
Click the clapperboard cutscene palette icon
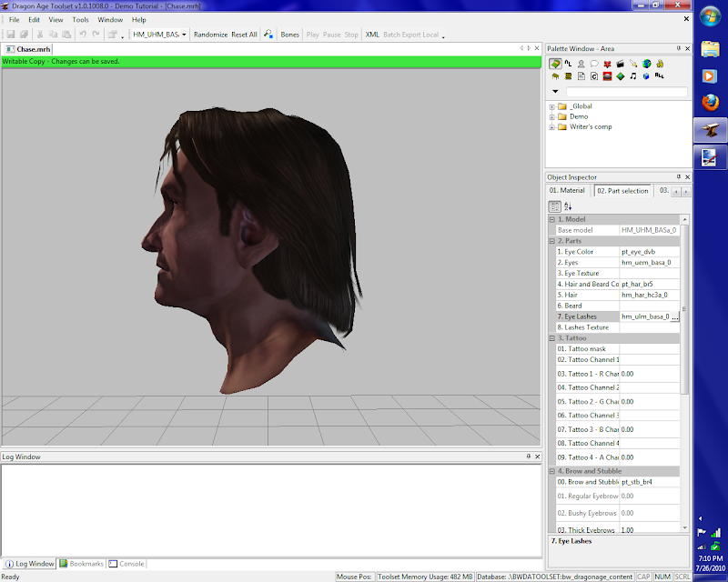620,64
